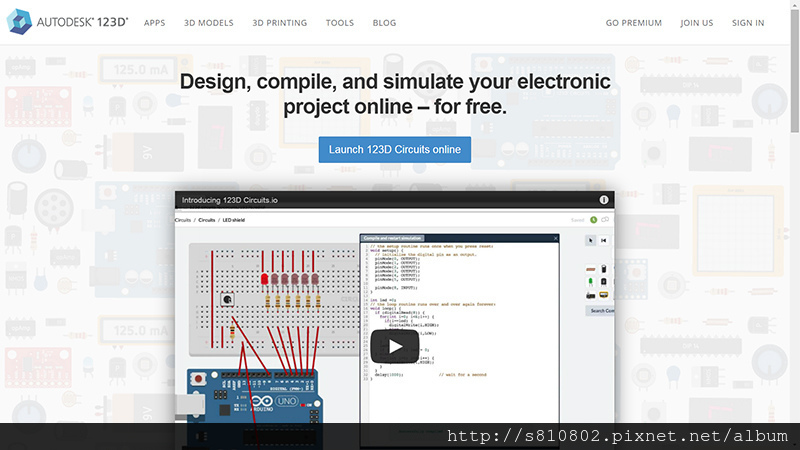
Task: Click the step-back icon beside pointer tool
Action: (604, 240)
